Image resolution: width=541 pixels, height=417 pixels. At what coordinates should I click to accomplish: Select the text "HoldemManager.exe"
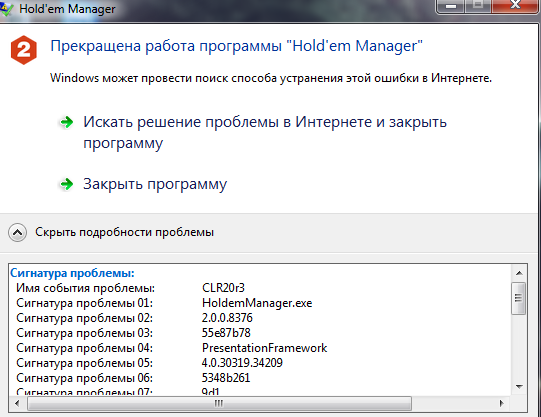pos(257,303)
